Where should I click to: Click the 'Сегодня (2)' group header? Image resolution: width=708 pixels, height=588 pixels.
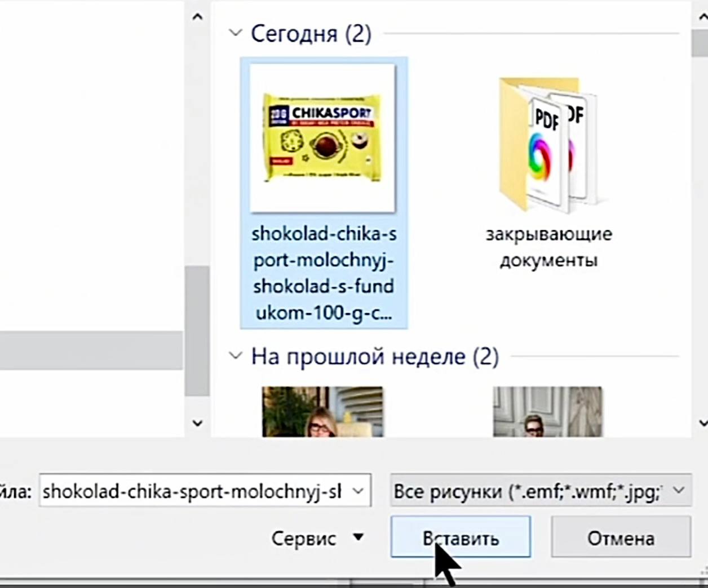pyautogui.click(x=311, y=33)
